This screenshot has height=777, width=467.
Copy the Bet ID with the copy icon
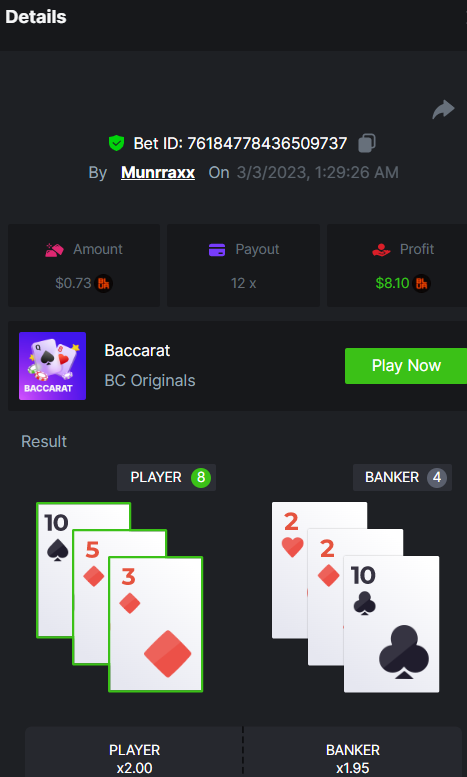coord(366,143)
